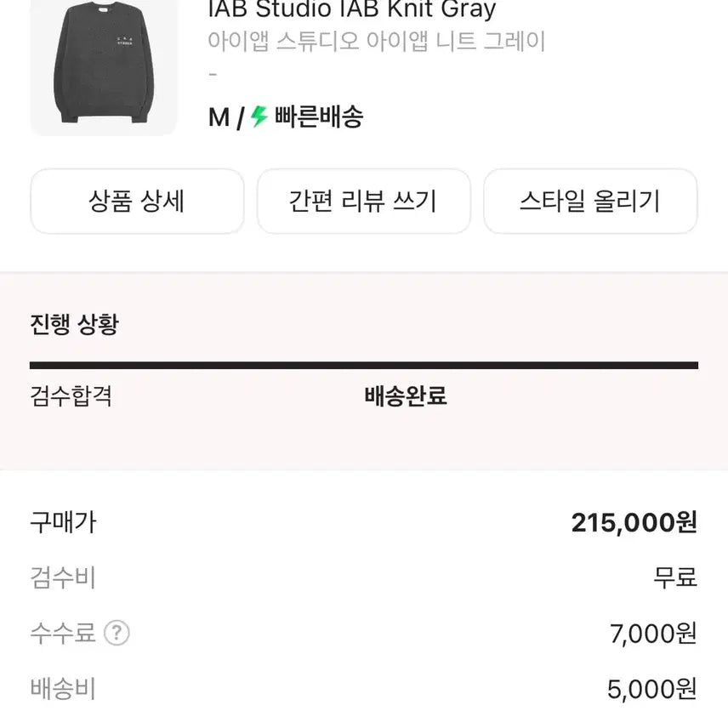Image resolution: width=728 pixels, height=728 pixels.
Task: Tap the 간편 리뷰 쓰기 button
Action: (363, 202)
